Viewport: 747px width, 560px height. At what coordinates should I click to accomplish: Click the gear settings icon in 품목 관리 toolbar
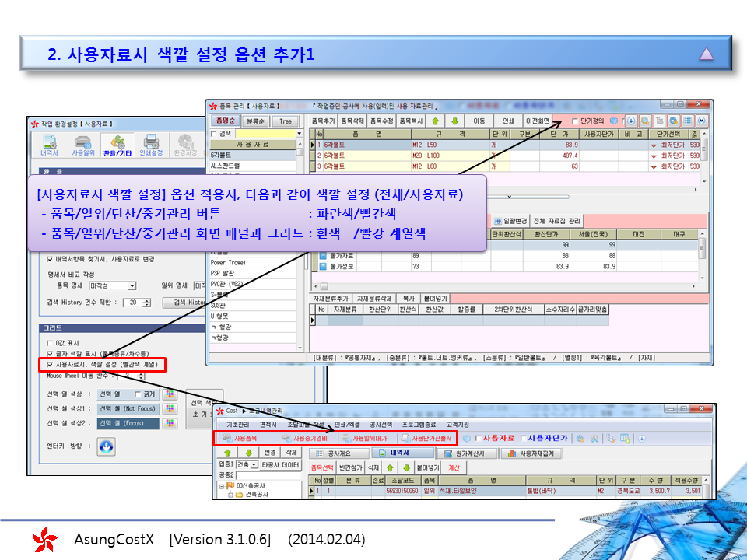point(673,121)
